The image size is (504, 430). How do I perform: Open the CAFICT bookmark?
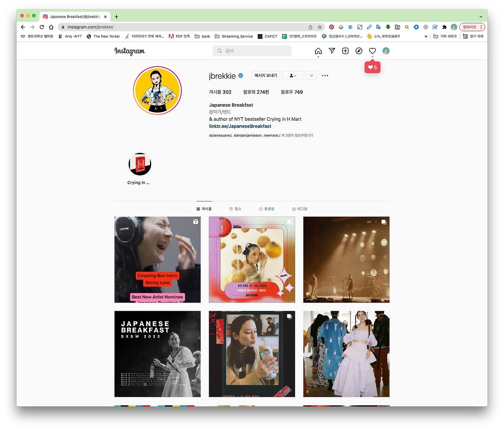coord(267,36)
